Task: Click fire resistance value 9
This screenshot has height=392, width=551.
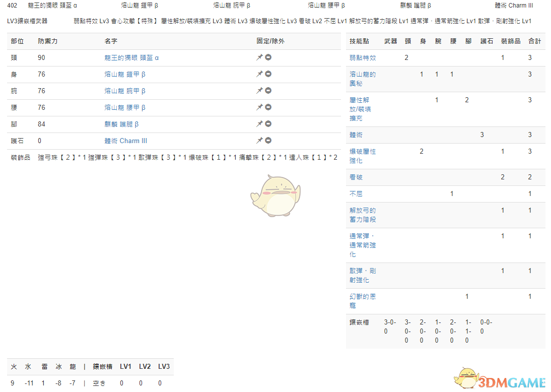Action: [13, 383]
